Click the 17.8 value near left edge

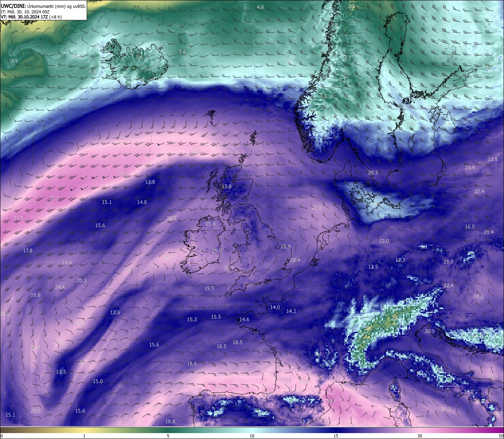click(x=28, y=251)
